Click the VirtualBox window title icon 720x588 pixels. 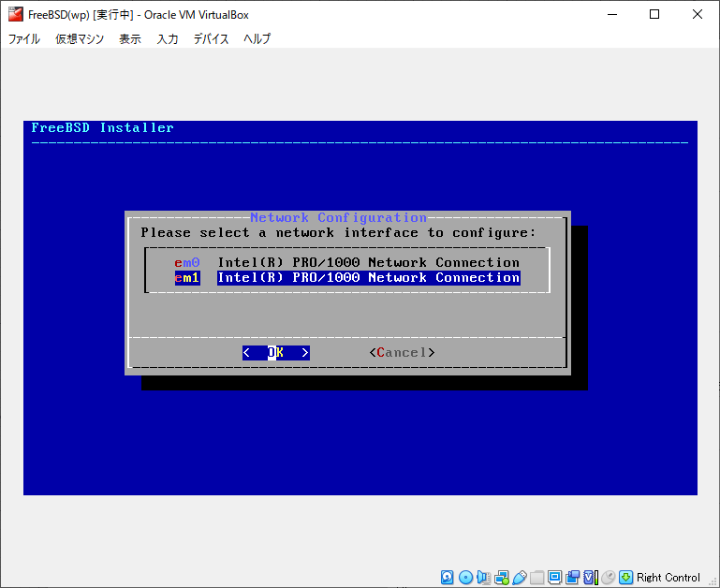point(16,14)
